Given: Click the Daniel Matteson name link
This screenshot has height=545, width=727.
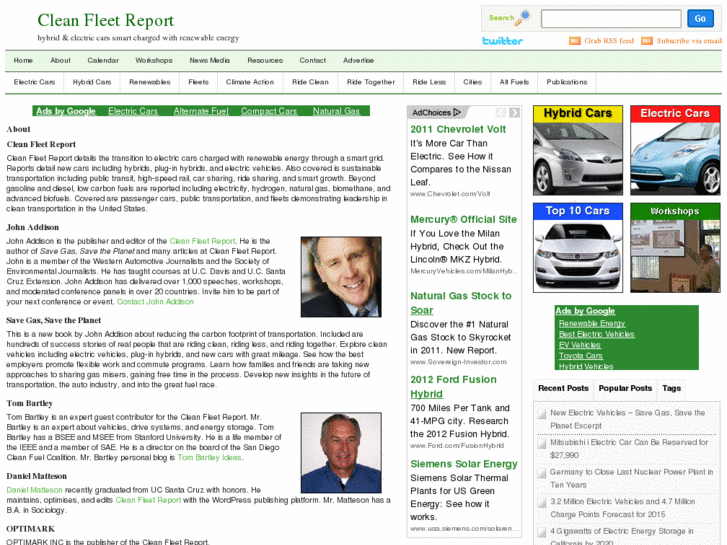Looking at the screenshot, I should click(34, 490).
